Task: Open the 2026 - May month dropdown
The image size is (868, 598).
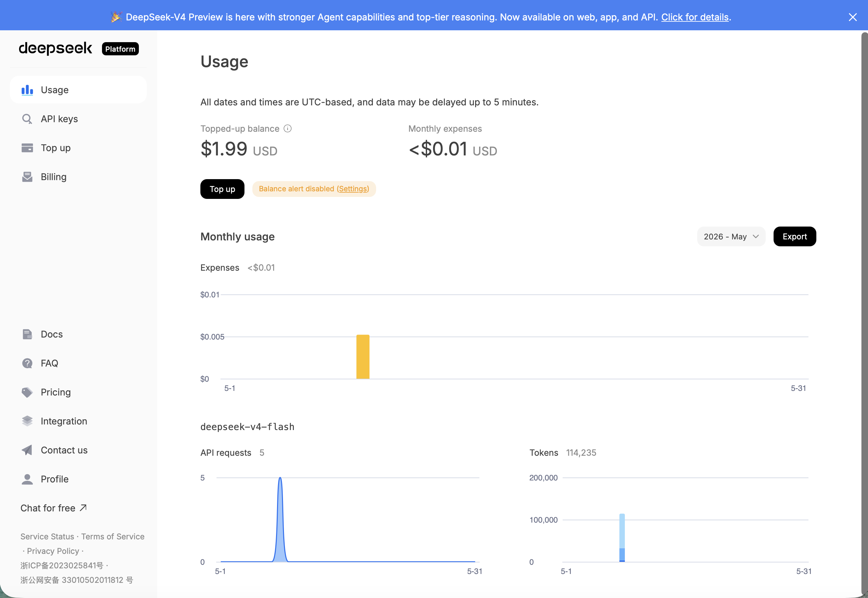Action: point(731,236)
